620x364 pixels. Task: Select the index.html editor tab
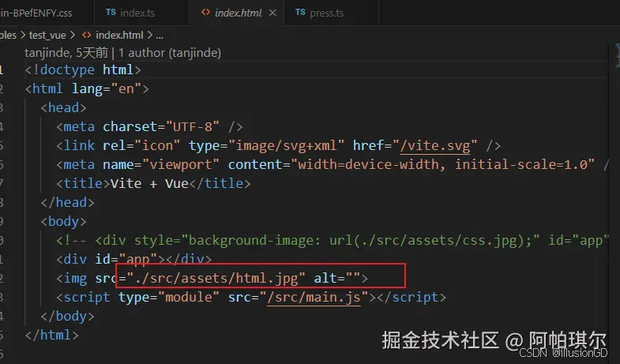click(x=238, y=13)
